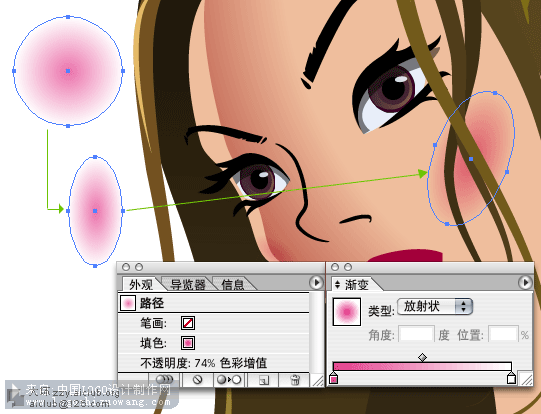This screenshot has height=414, width=541.
Task: Select the 填色: row label
Action: click(154, 343)
